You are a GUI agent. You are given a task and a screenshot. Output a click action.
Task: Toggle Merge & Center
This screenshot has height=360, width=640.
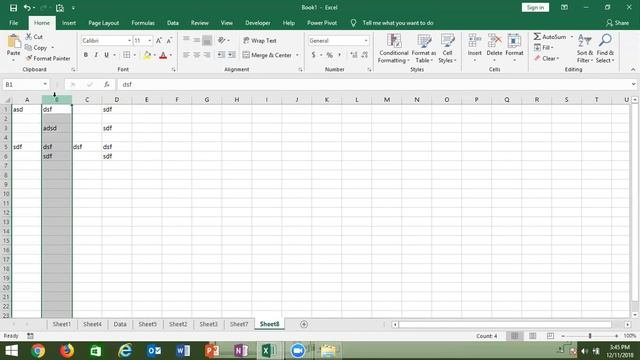click(267, 55)
